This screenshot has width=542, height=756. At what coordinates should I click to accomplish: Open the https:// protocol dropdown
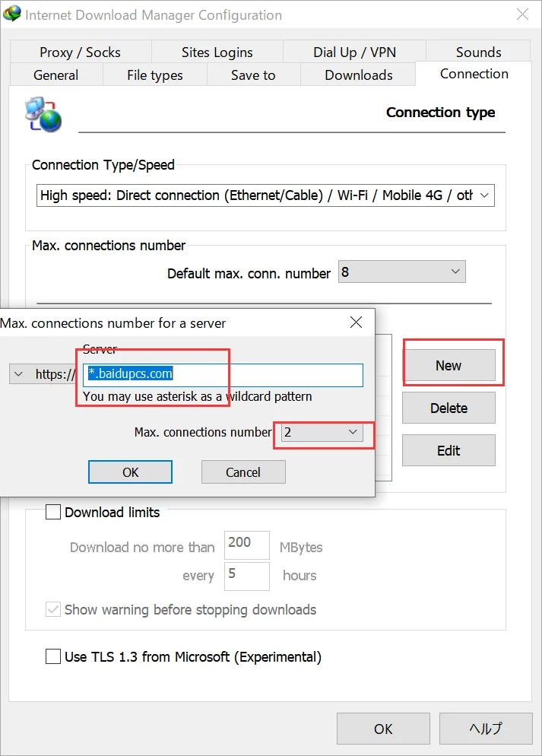(18, 374)
